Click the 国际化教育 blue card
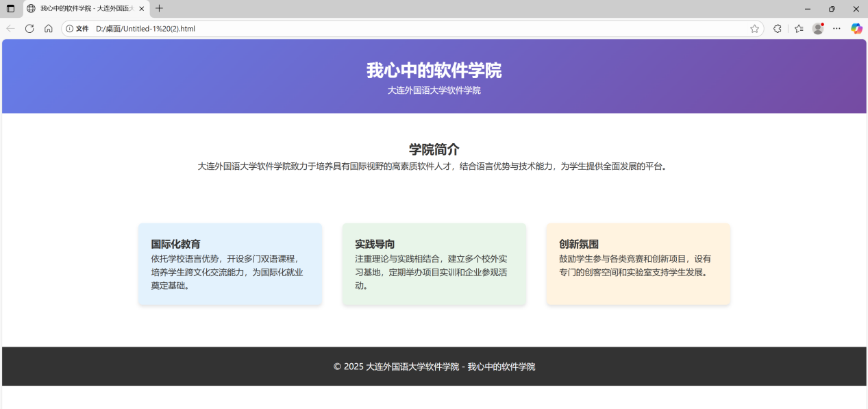Screen dimensions: 868x409 (x=230, y=264)
